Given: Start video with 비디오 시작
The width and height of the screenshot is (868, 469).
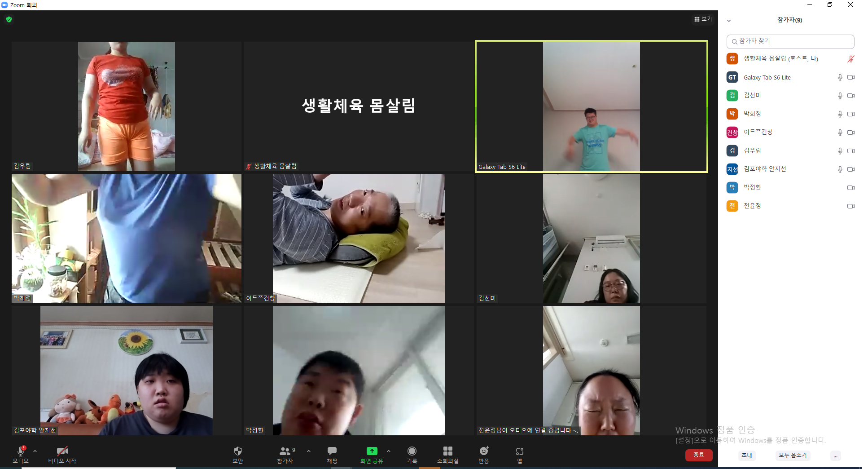Looking at the screenshot, I should tap(62, 455).
